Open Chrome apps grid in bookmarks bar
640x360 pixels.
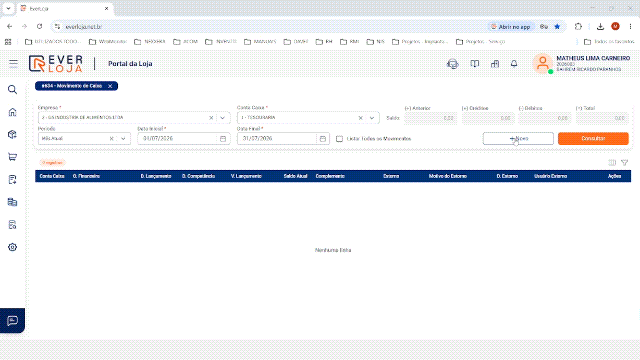[8, 42]
